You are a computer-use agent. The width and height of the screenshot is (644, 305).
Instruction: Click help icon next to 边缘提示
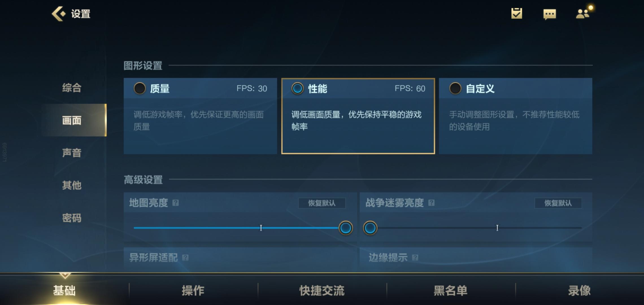point(415,258)
